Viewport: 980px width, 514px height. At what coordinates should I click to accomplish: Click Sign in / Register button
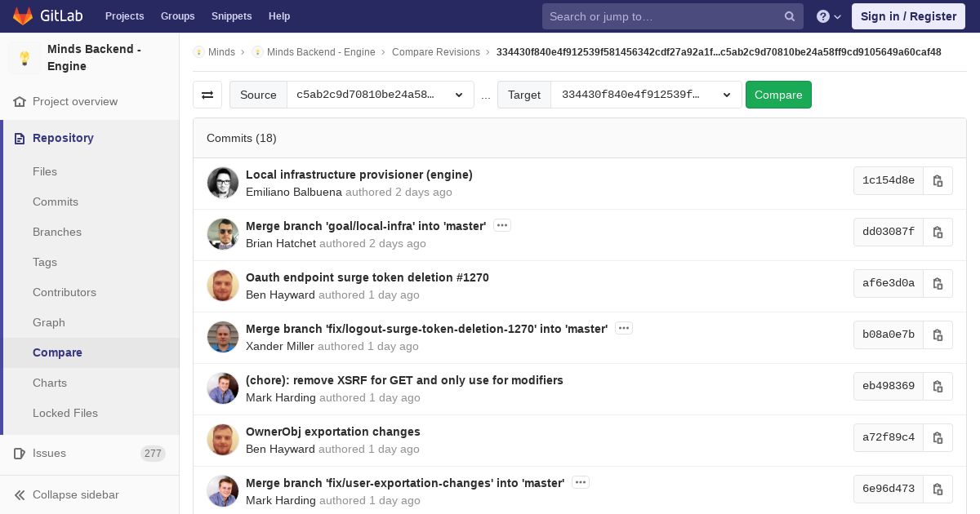tap(908, 16)
